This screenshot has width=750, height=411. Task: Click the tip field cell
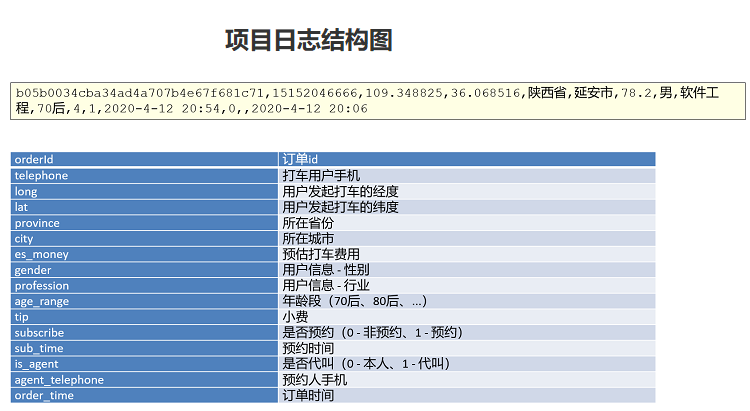(x=144, y=317)
